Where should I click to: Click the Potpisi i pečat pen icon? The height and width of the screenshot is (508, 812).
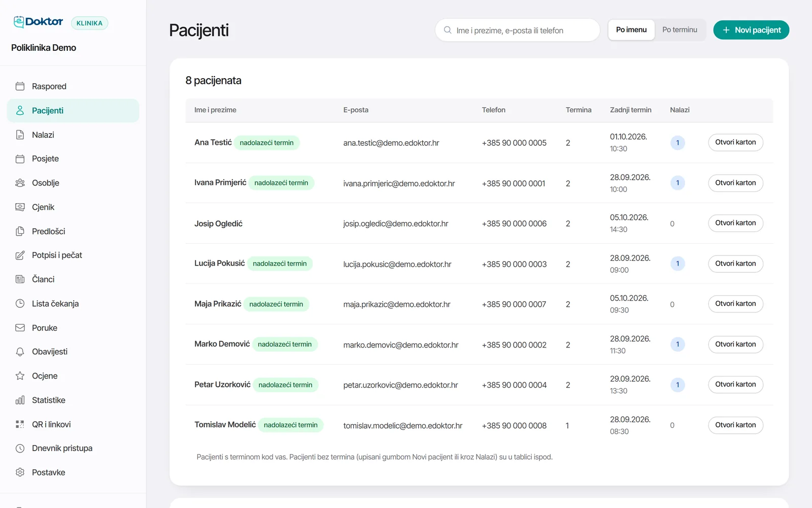[x=20, y=256]
